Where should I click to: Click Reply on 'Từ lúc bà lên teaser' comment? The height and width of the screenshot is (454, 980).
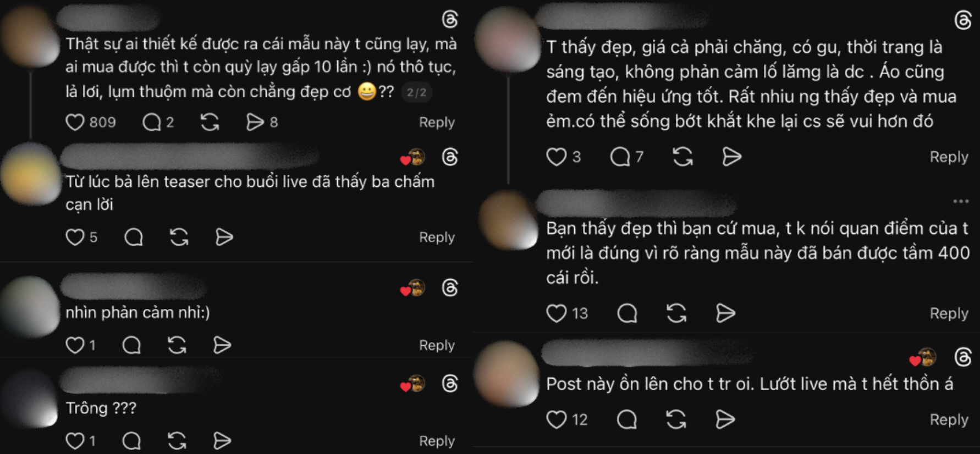[x=437, y=237]
